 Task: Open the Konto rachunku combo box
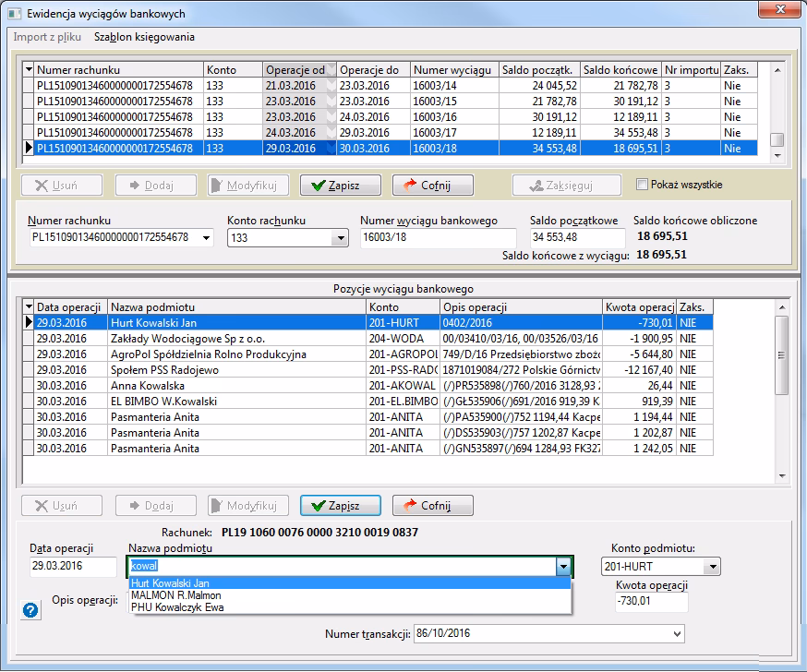click(x=338, y=238)
